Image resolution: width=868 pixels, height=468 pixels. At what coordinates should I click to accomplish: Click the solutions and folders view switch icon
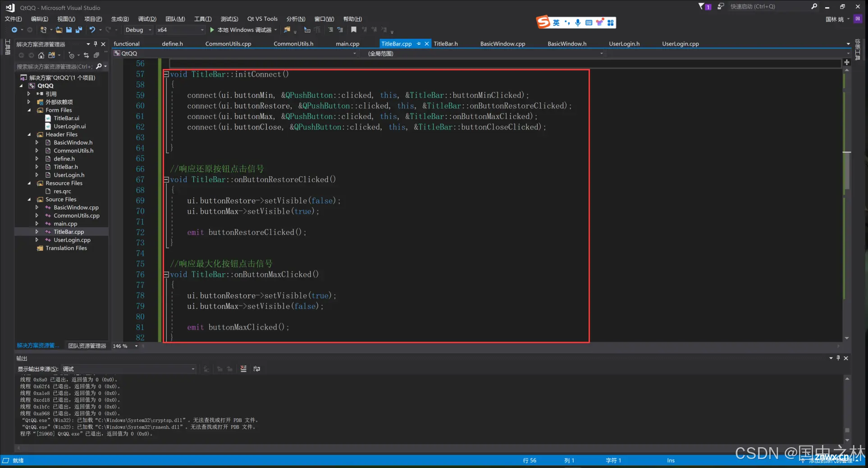[x=51, y=55]
